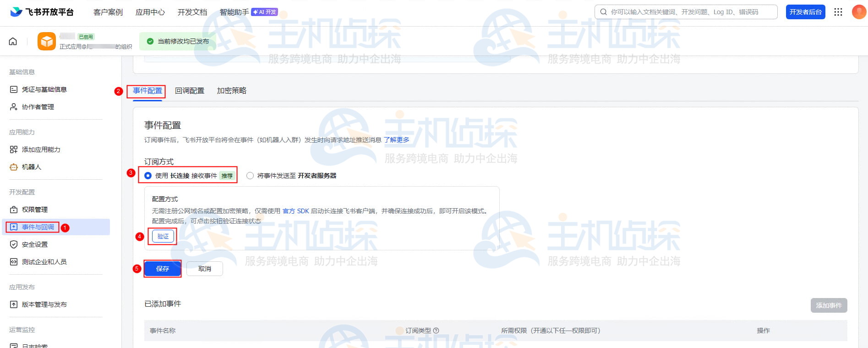Go to home via house icon
The width and height of the screenshot is (868, 348).
(x=13, y=41)
